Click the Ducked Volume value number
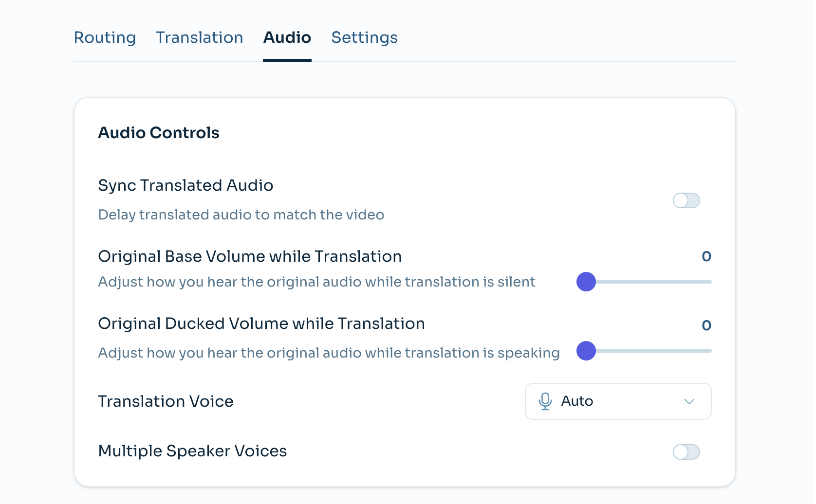This screenshot has height=504, width=816. (x=706, y=325)
